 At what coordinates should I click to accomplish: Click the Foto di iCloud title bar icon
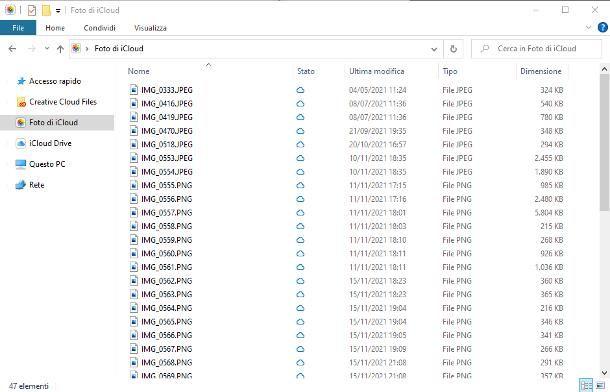[11, 10]
